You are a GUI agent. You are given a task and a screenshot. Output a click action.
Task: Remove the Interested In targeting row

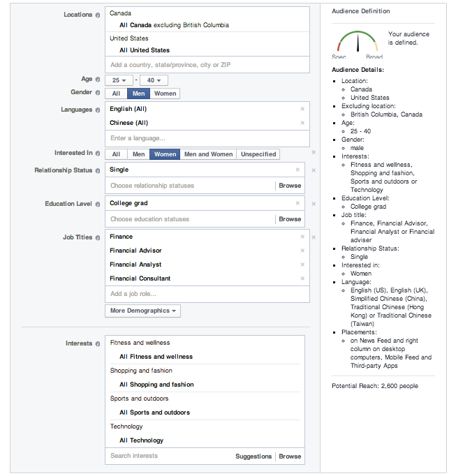click(314, 152)
